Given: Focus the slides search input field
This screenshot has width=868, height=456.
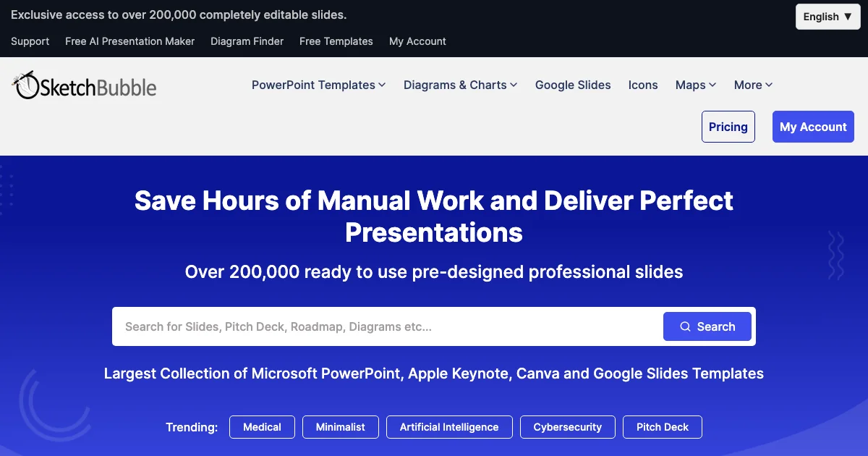Looking at the screenshot, I should pos(388,327).
